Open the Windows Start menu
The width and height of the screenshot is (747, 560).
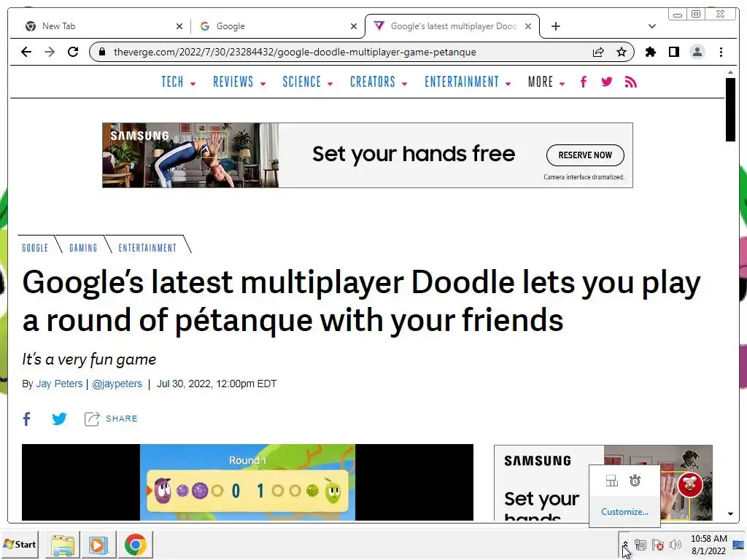click(x=20, y=544)
